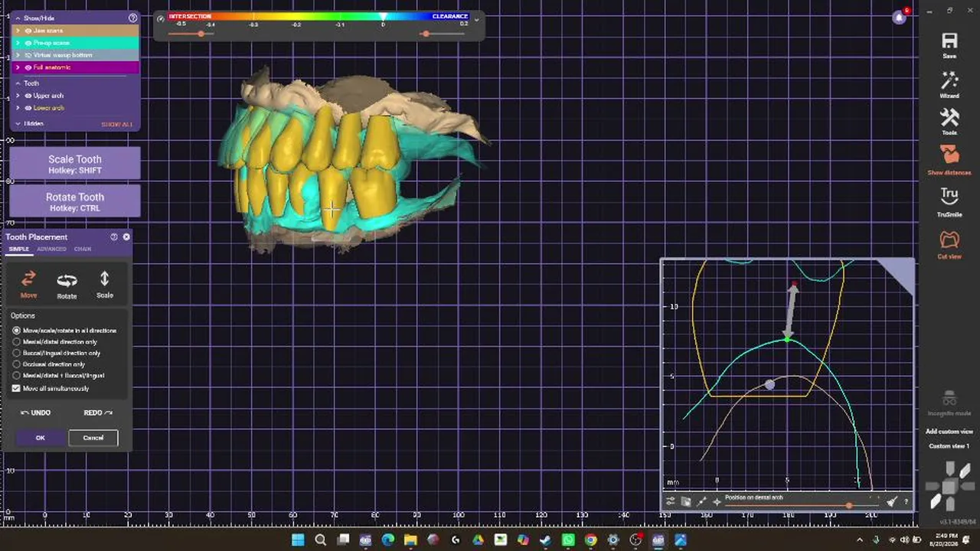Toggle visibility eye of Jaw scans
The height and width of the screenshot is (551, 980).
28,31
